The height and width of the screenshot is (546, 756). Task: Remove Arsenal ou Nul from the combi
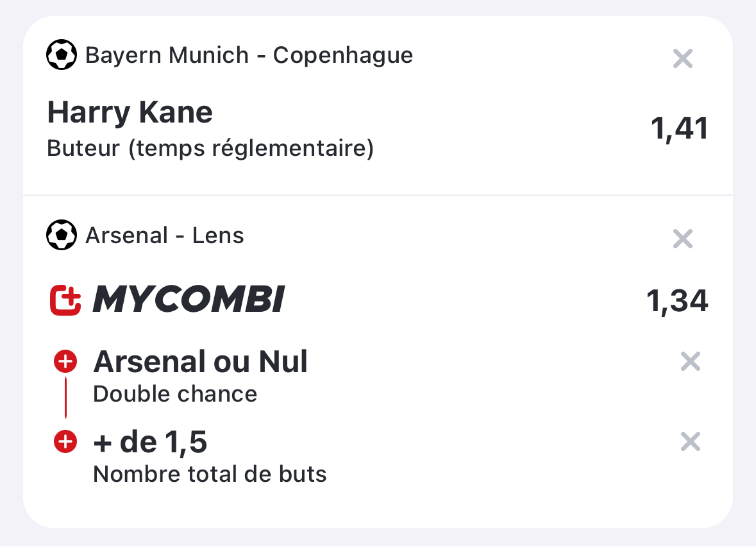pyautogui.click(x=691, y=361)
